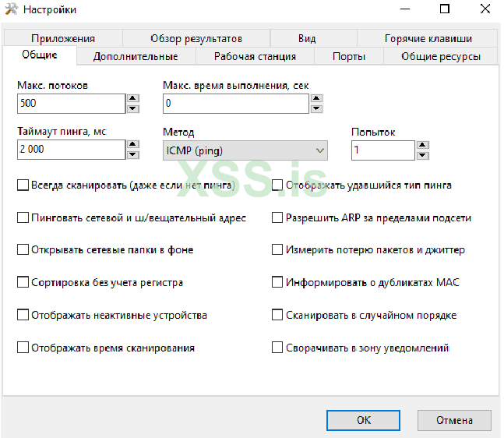Focus the Макс. время выполнения field
This screenshot has height=438, width=504.
click(x=236, y=104)
